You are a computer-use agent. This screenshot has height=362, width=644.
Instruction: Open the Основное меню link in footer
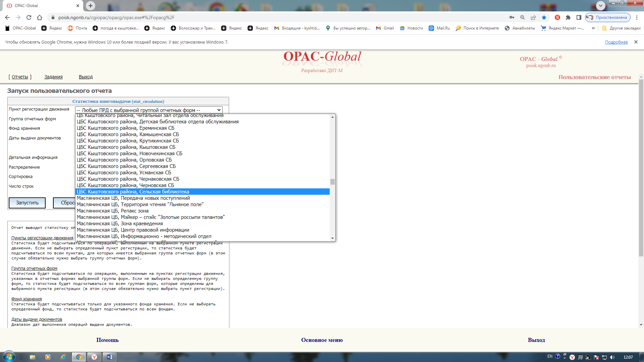(x=322, y=340)
